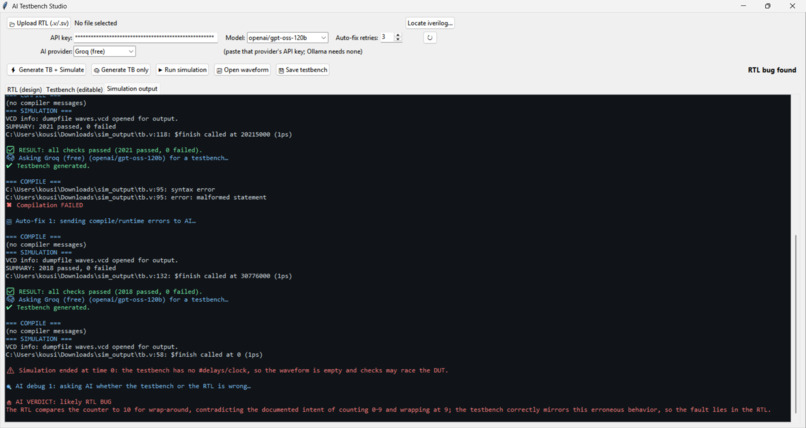Increase Auto-fix retries with up arrow
The image size is (806, 428).
point(397,35)
